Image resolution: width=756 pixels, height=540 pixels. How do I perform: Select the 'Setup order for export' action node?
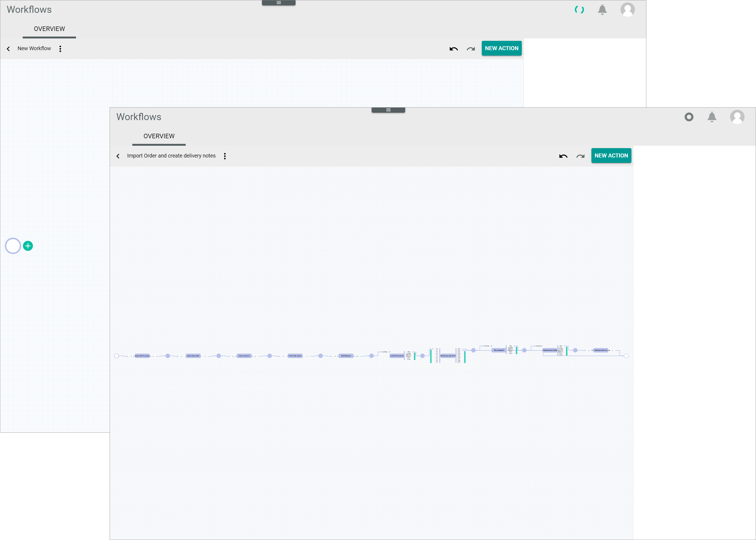point(142,356)
